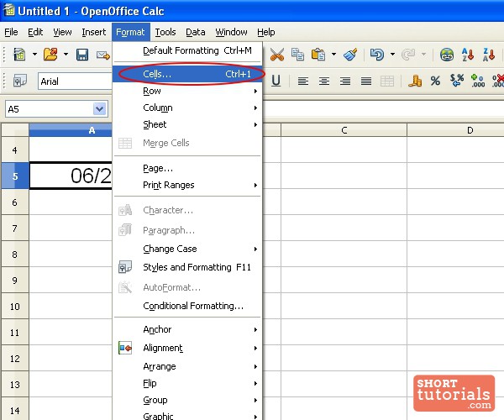504x420 pixels.
Task: Open the Insert menu
Action: (x=93, y=32)
